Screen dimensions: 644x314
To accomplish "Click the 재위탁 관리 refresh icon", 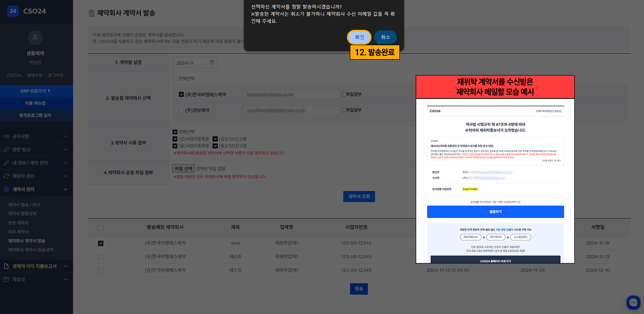I will coord(6,176).
